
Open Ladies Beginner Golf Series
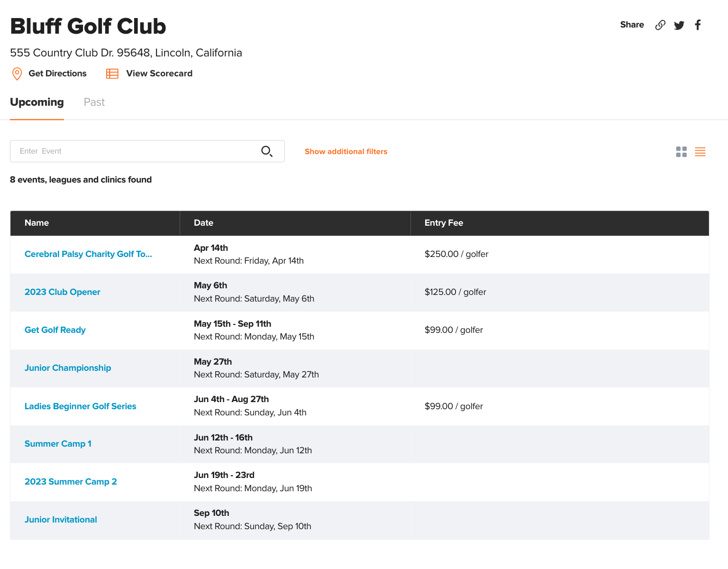pyautogui.click(x=81, y=406)
